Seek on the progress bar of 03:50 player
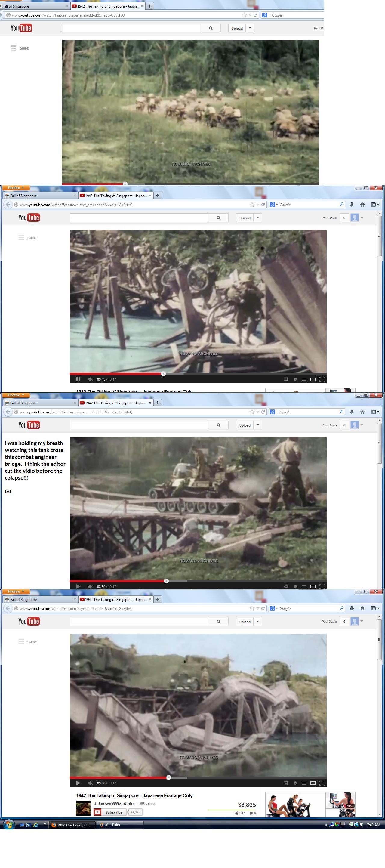This screenshot has height=868, width=385. [x=198, y=581]
